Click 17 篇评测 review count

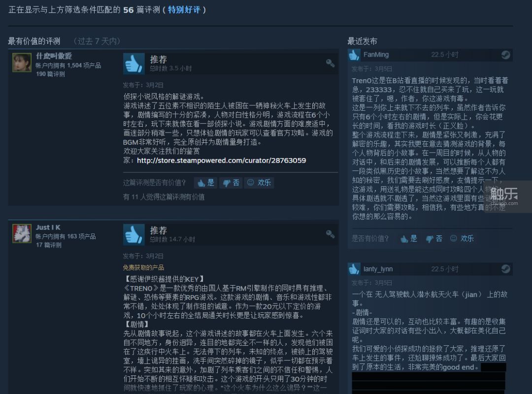coord(48,245)
